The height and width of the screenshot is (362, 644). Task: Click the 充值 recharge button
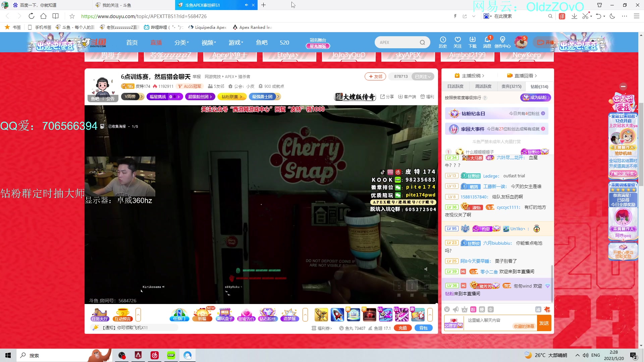pyautogui.click(x=402, y=328)
